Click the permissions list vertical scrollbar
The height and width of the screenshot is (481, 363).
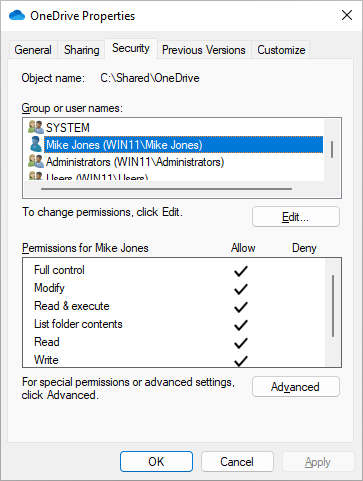pyautogui.click(x=333, y=306)
